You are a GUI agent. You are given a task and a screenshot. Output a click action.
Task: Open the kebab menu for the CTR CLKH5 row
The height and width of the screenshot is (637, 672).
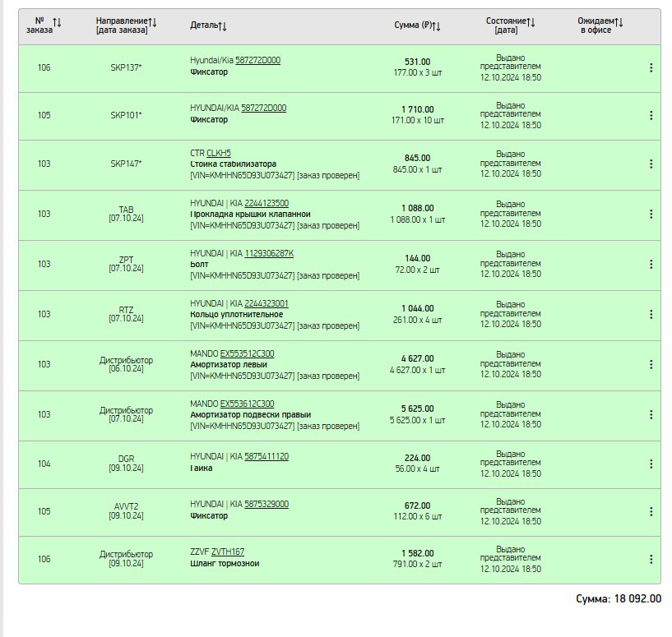point(651,164)
